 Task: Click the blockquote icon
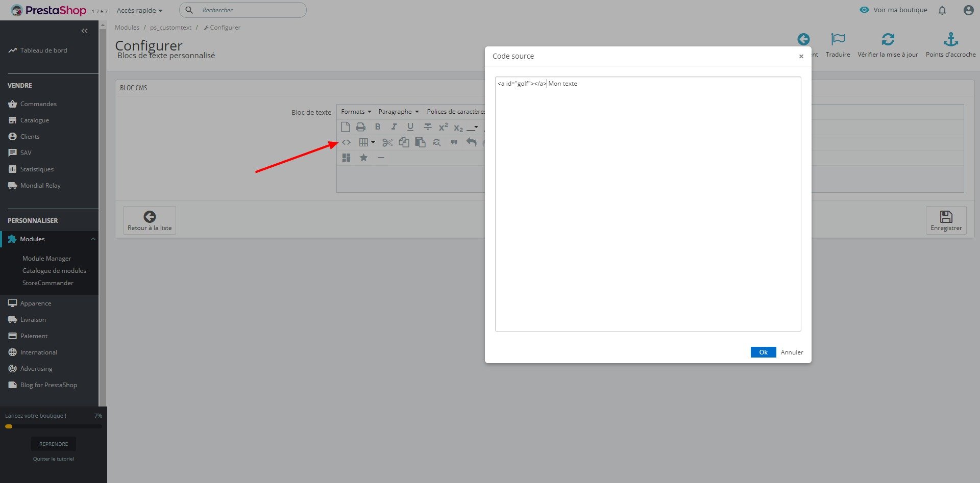click(x=454, y=142)
